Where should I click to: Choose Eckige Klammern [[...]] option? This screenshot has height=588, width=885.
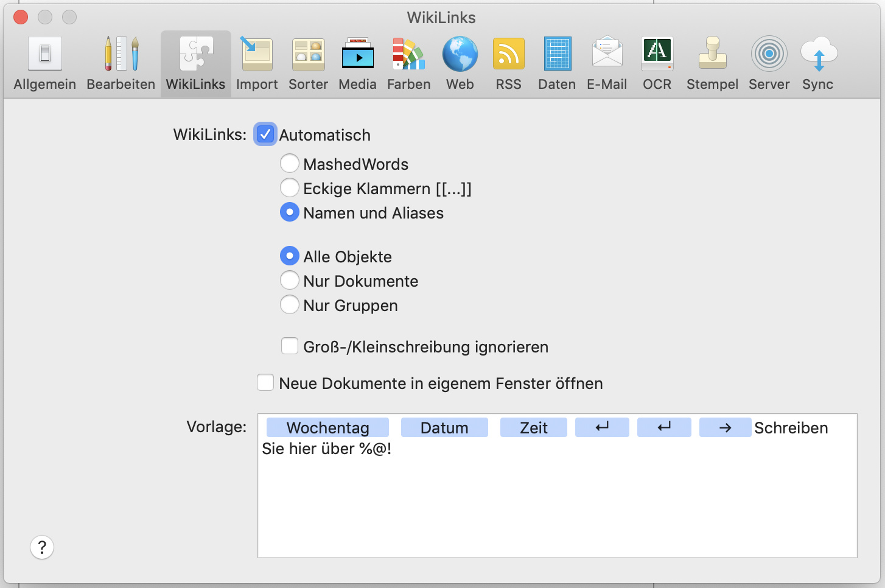(290, 188)
